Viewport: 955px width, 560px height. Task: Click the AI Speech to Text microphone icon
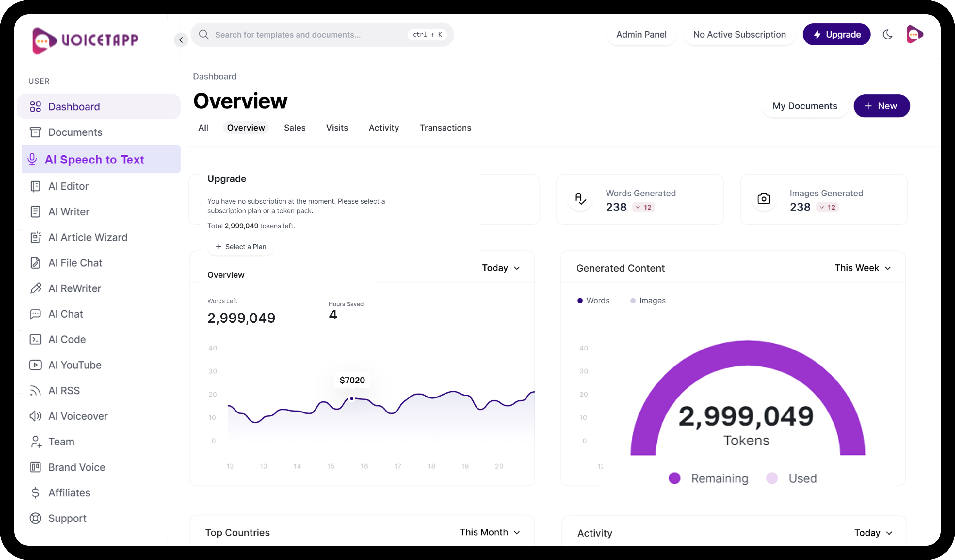click(32, 159)
